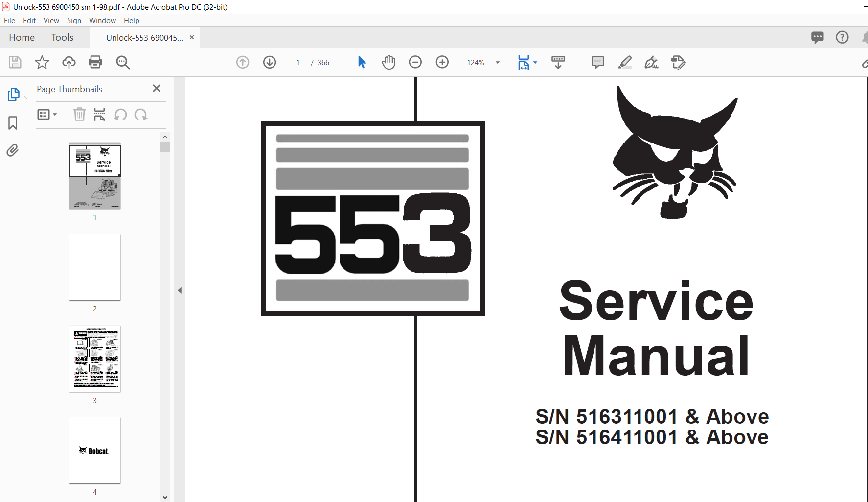Select the Unlock-553 690045... document tab
The image size is (868, 502).
(144, 38)
